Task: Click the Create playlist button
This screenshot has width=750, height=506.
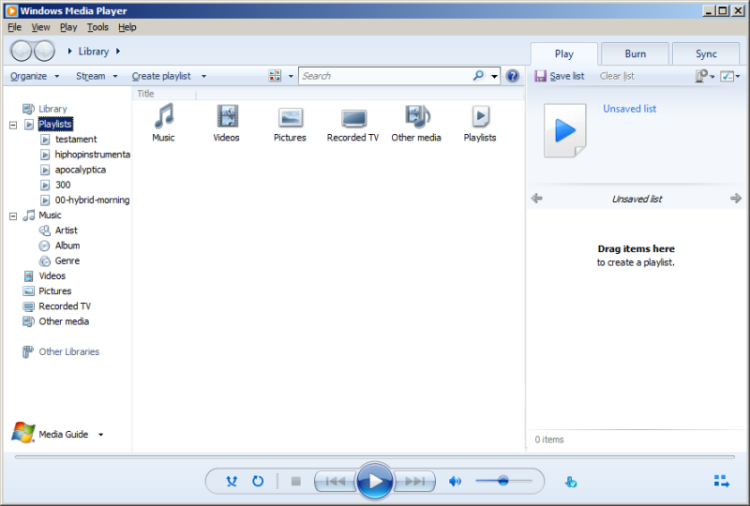Action: [x=161, y=76]
